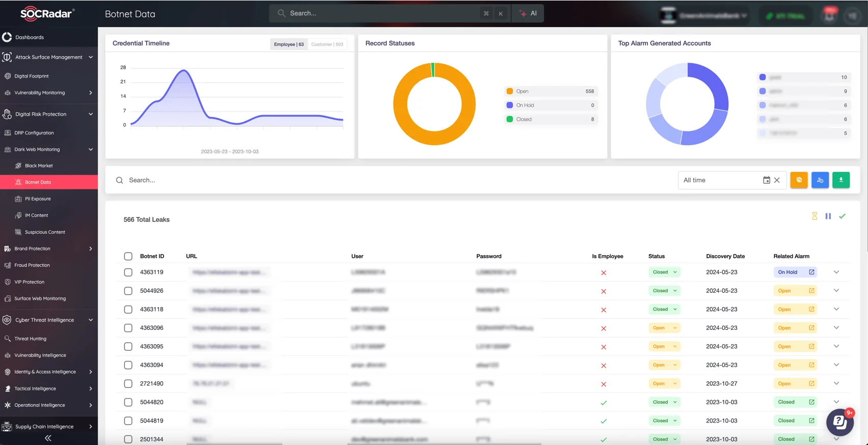Collapse Attack Surface Management menu
Viewport: 868px width, 445px height.
[91, 57]
